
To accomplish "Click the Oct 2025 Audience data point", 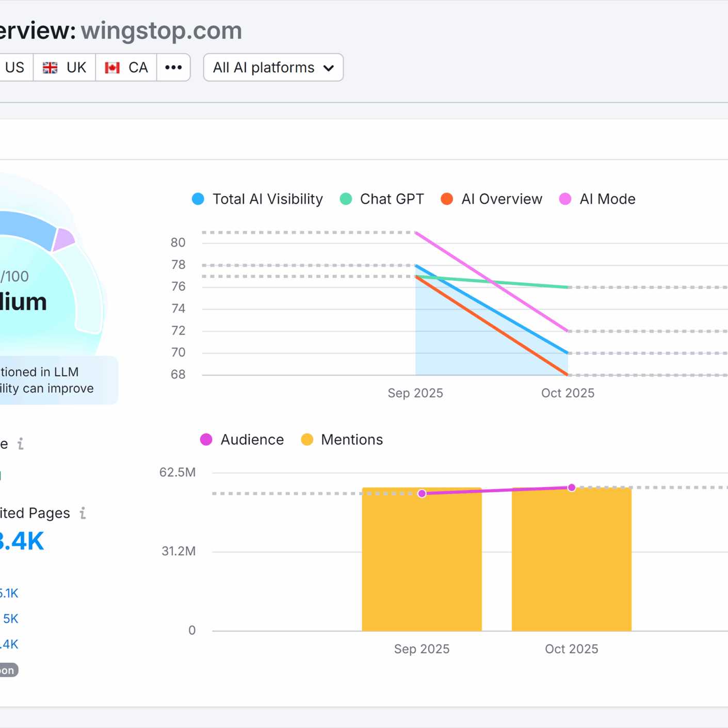I will (x=572, y=488).
